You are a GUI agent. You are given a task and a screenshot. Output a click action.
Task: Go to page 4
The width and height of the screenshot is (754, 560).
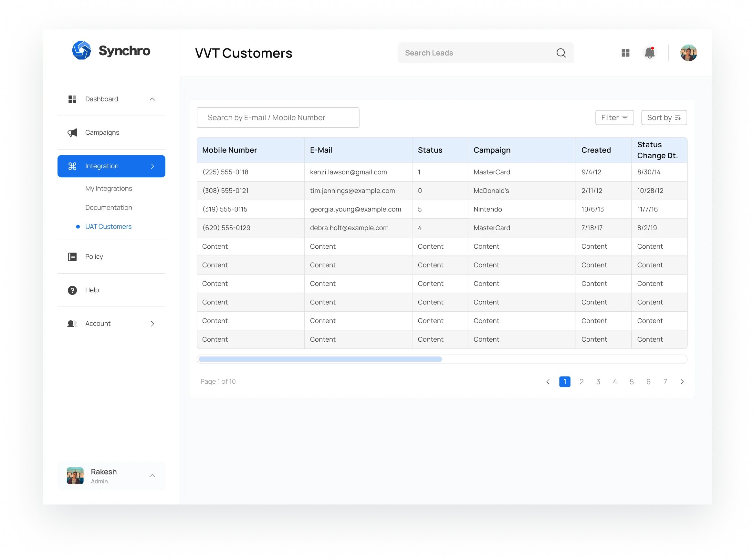pos(615,382)
